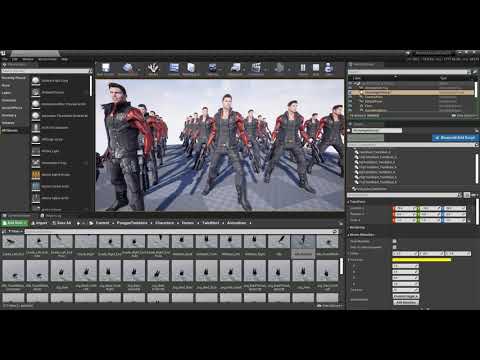Open the Help menu

click(65, 59)
